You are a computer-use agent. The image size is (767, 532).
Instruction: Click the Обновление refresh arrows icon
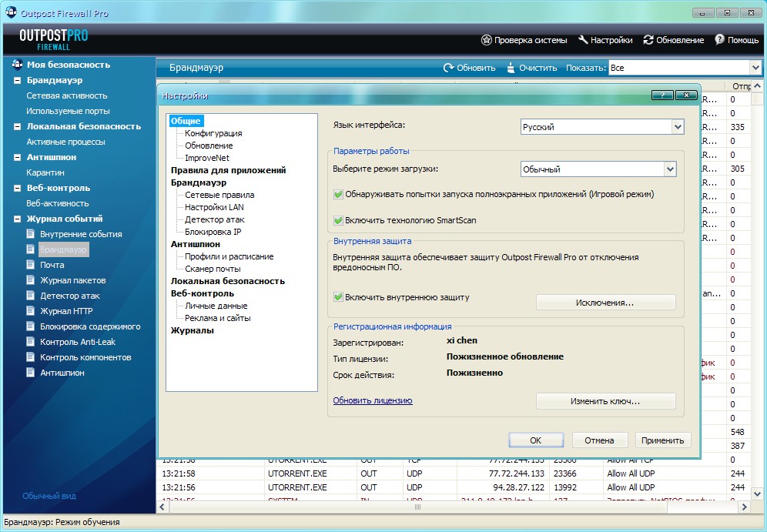coord(648,39)
